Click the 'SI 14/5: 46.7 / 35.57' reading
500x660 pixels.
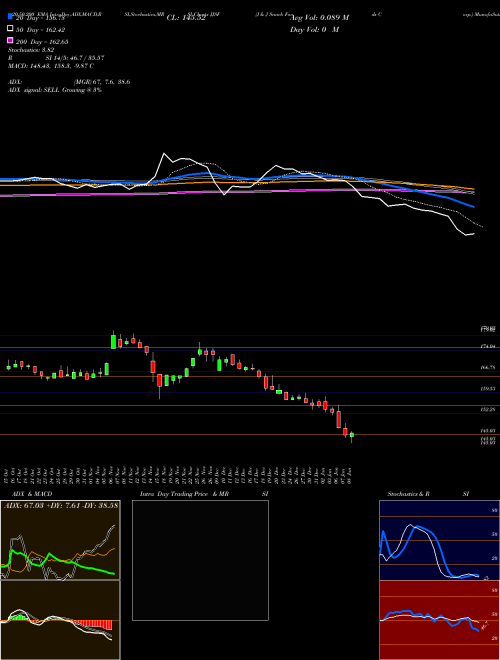pyautogui.click(x=75, y=58)
